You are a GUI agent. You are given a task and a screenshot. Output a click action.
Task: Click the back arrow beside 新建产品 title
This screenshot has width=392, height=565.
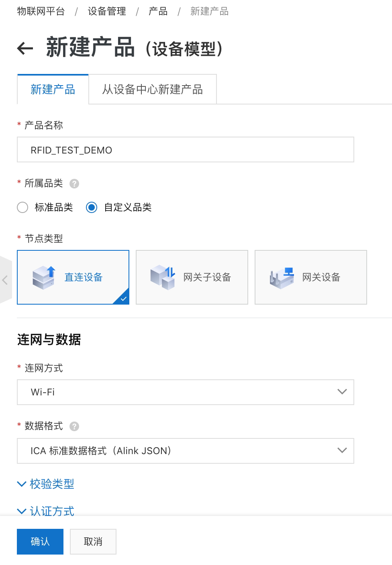[25, 49]
